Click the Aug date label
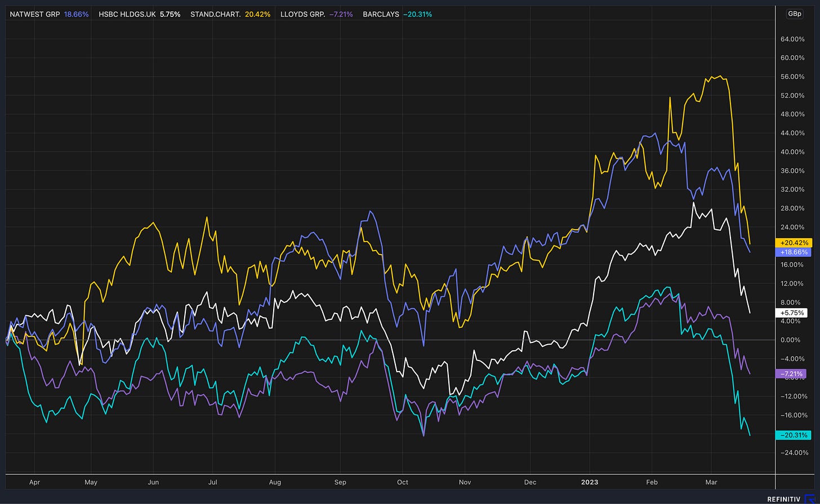This screenshot has width=820, height=504. coord(275,483)
